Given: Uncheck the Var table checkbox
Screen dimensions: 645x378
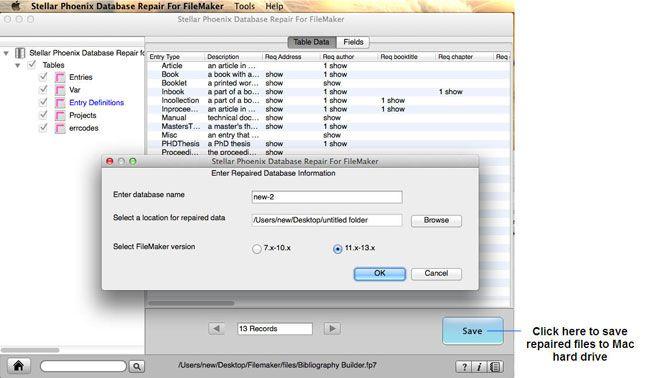Looking at the screenshot, I should click(43, 90).
